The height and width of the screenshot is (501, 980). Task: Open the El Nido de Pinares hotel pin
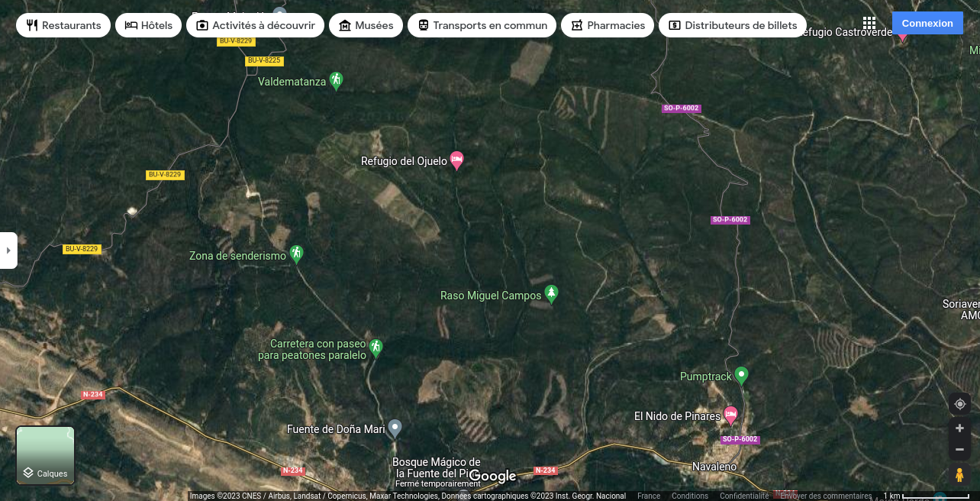coord(730,415)
